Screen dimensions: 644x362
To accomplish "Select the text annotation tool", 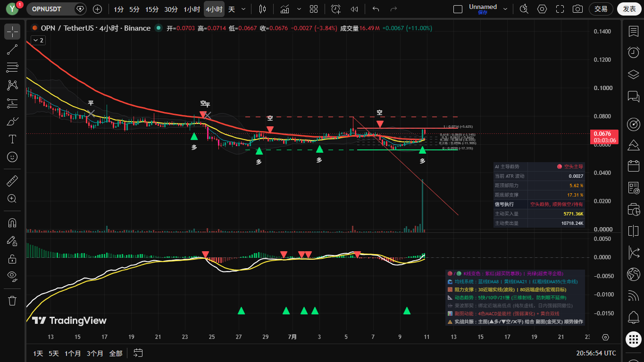I will [12, 139].
